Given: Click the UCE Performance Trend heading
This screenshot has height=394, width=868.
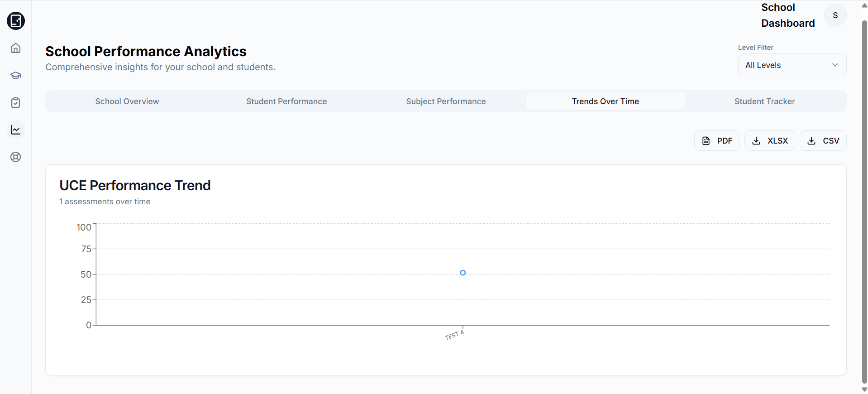Looking at the screenshot, I should (x=135, y=185).
